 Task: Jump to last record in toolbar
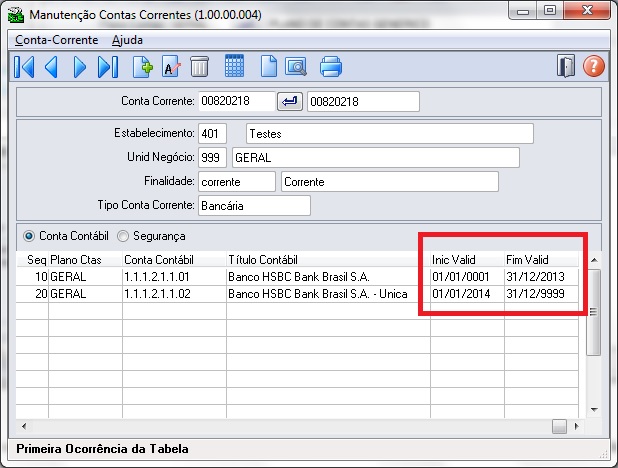108,67
